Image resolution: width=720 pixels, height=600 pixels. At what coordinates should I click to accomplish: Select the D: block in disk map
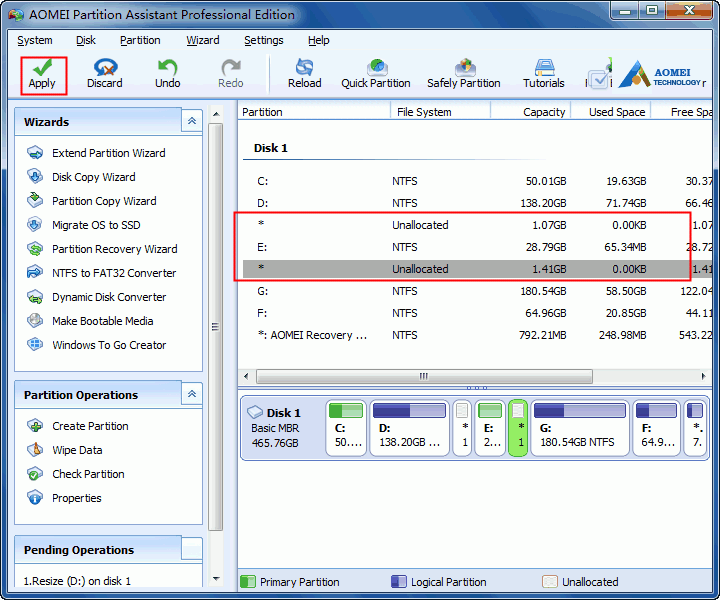[x=408, y=429]
